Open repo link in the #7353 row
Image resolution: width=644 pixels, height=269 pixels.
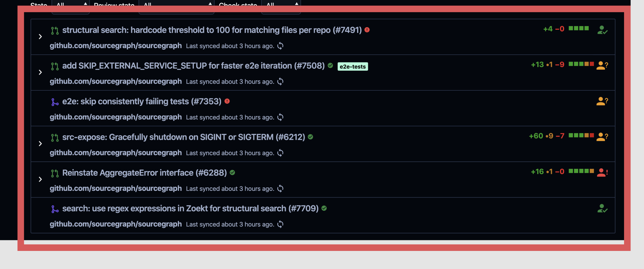pyautogui.click(x=116, y=117)
